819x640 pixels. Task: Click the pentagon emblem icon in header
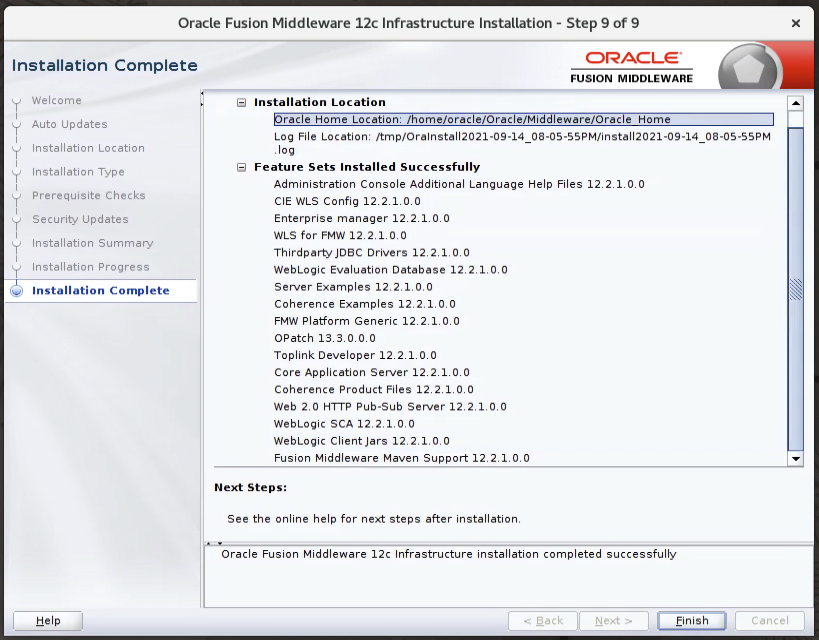tap(749, 68)
